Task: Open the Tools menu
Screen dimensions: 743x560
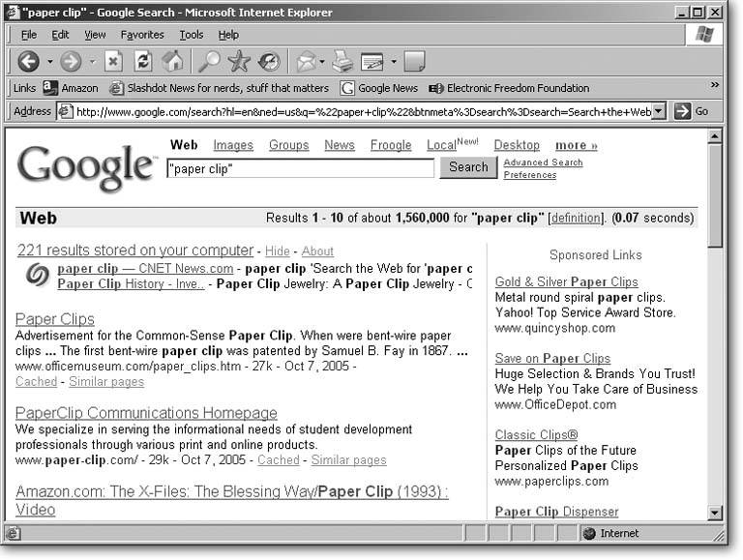Action: (x=192, y=35)
